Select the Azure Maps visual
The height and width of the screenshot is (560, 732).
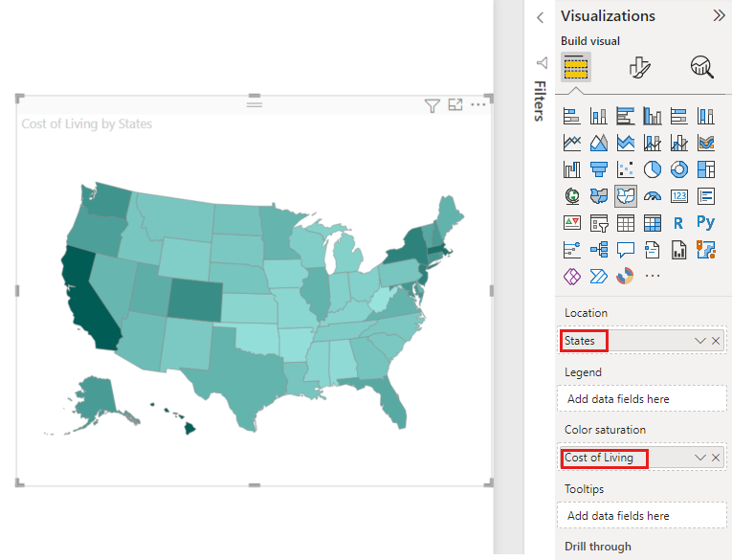pos(706,250)
